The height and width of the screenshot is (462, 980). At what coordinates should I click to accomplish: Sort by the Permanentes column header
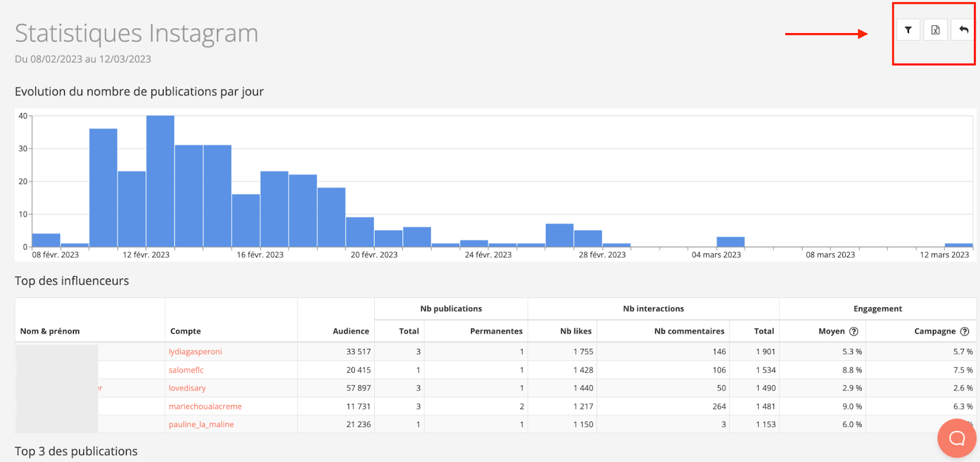(x=496, y=332)
